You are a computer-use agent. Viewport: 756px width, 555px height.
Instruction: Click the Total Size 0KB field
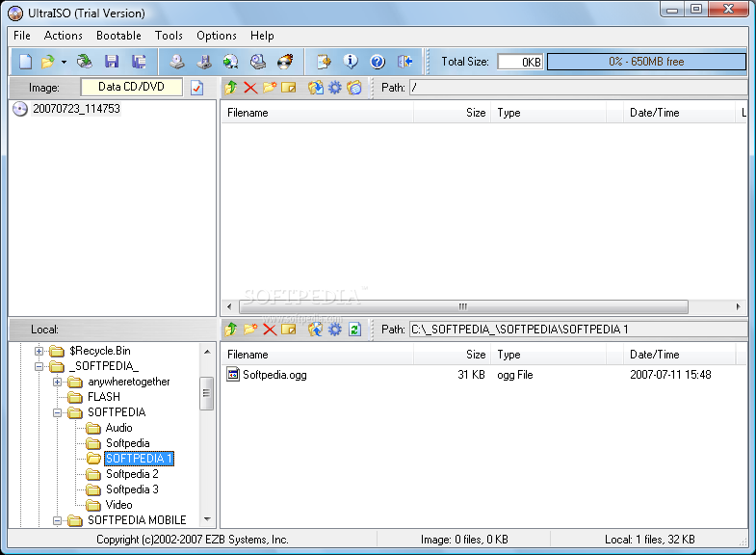tap(520, 62)
